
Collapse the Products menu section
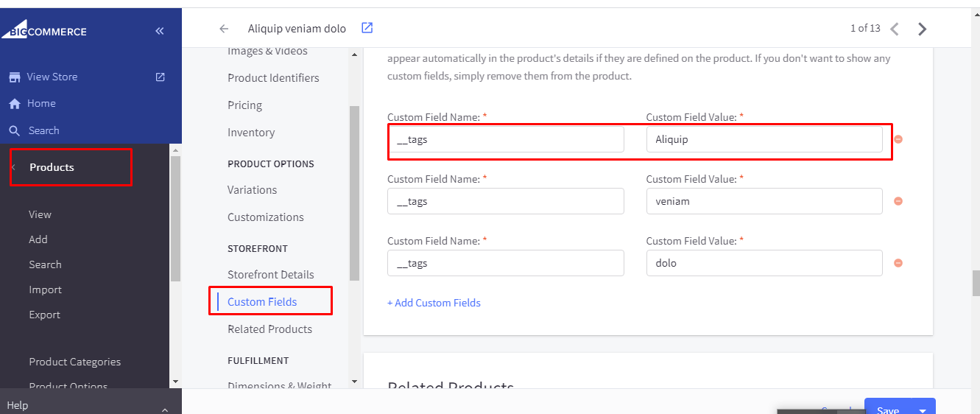[14, 167]
